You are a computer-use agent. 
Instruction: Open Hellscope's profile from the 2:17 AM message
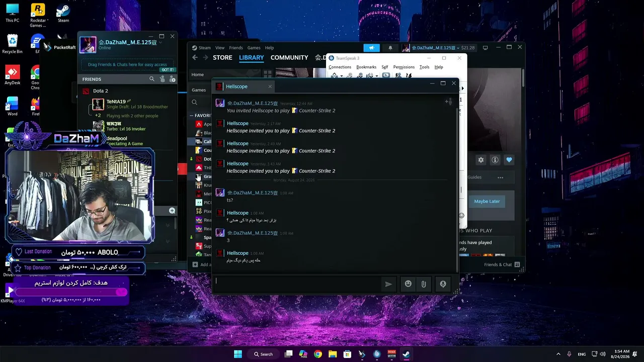(x=237, y=123)
